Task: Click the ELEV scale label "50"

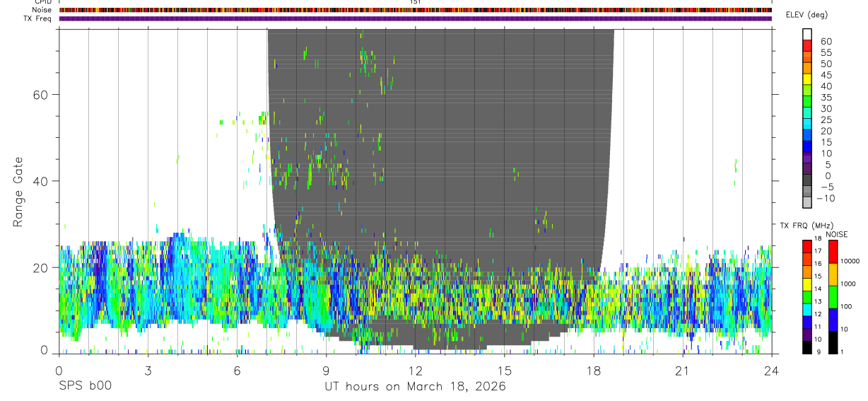Action: tap(826, 64)
